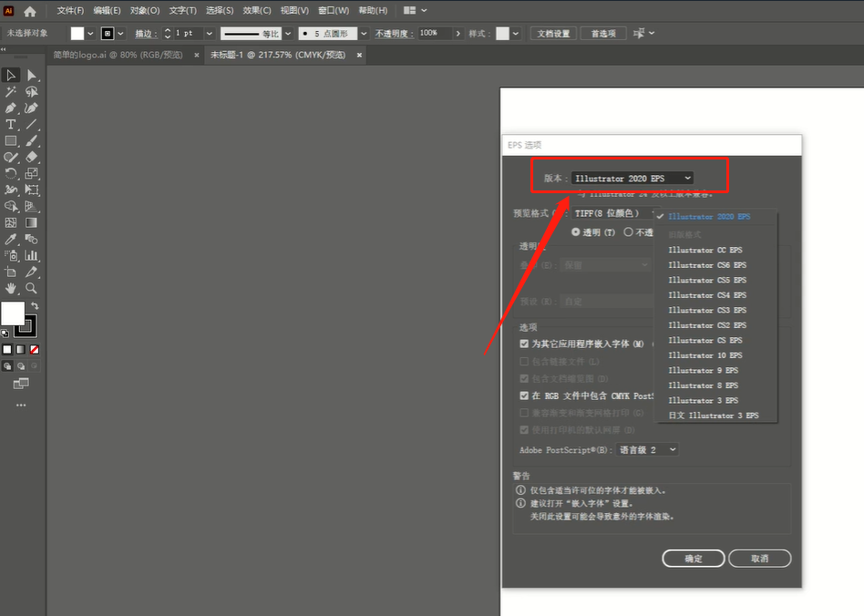864x616 pixels.
Task: Open the 5 点圆形 brush dropdown
Action: [x=364, y=34]
